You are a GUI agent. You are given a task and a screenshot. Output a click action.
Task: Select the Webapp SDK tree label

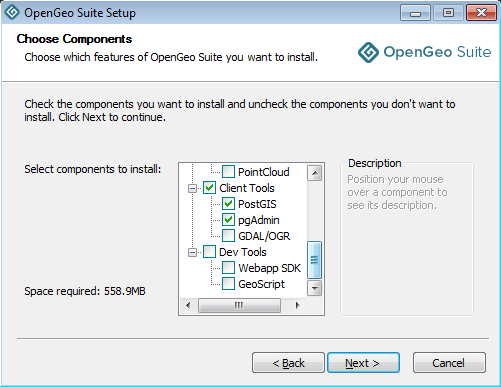click(269, 268)
